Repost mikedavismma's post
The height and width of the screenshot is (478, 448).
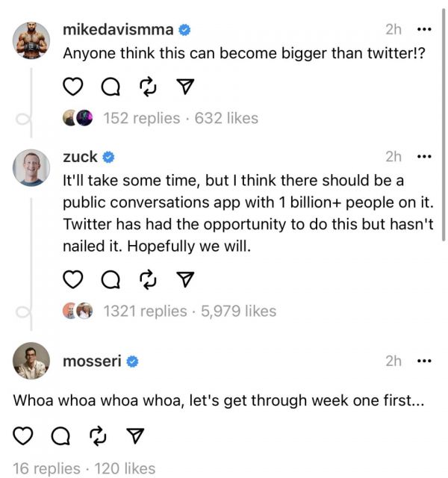146,88
